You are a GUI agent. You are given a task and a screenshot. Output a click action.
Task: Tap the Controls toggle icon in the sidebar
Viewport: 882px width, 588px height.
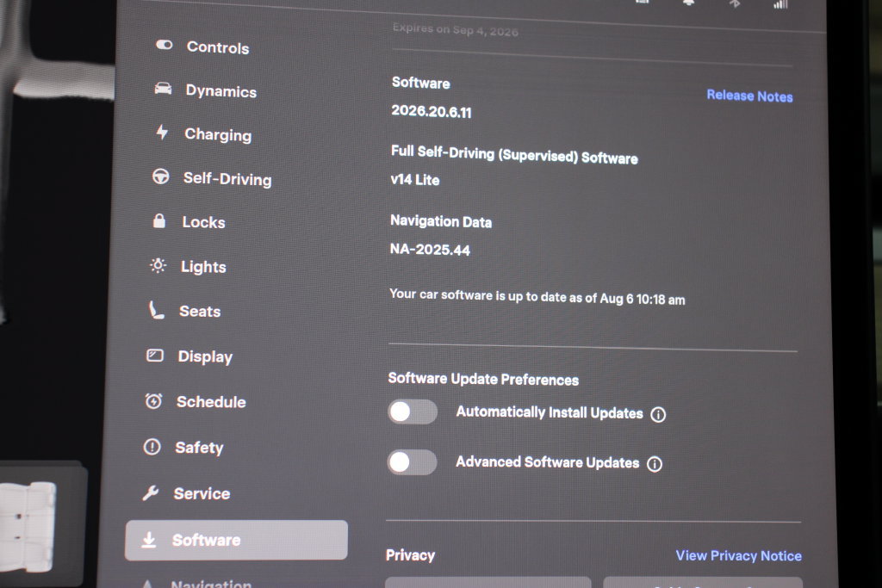(x=165, y=45)
